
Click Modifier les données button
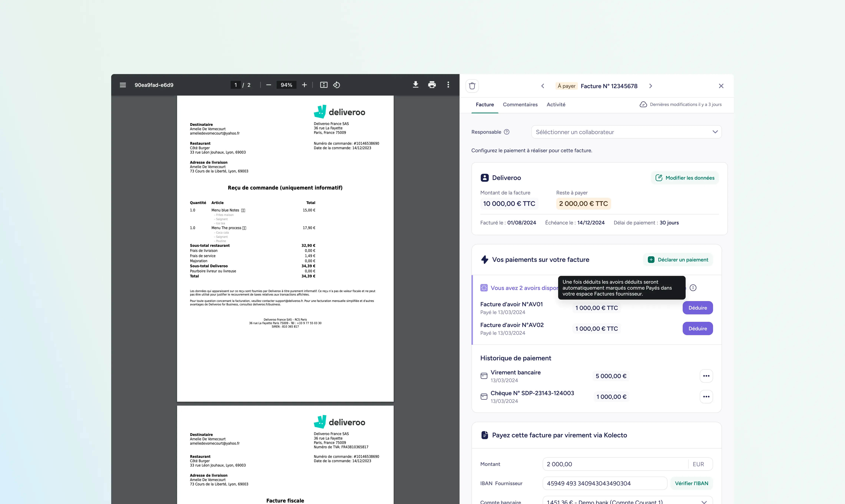click(685, 178)
